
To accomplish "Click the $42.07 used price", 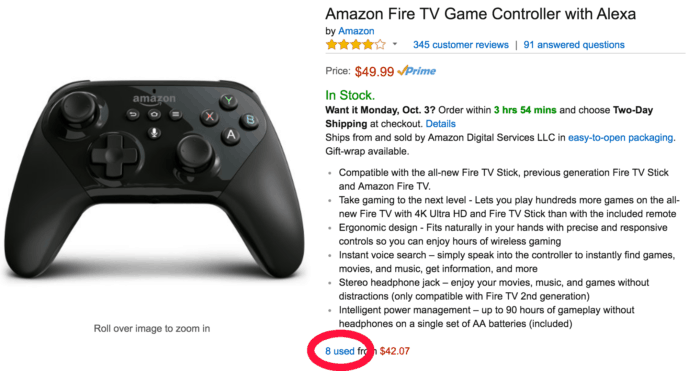I will click(395, 351).
